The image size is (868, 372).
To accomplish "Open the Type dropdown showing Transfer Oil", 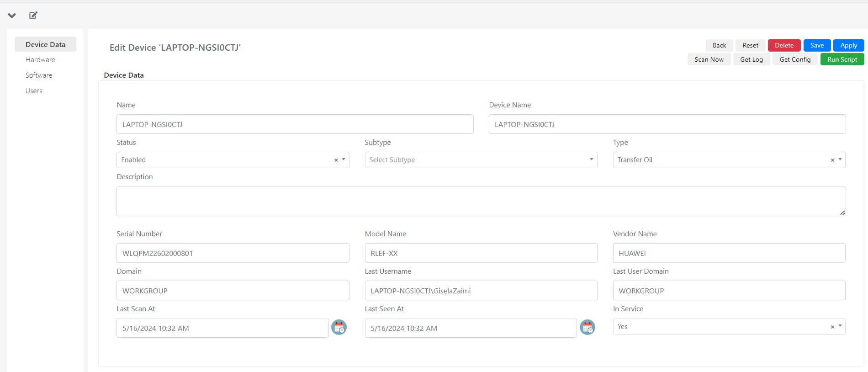I will coord(729,160).
